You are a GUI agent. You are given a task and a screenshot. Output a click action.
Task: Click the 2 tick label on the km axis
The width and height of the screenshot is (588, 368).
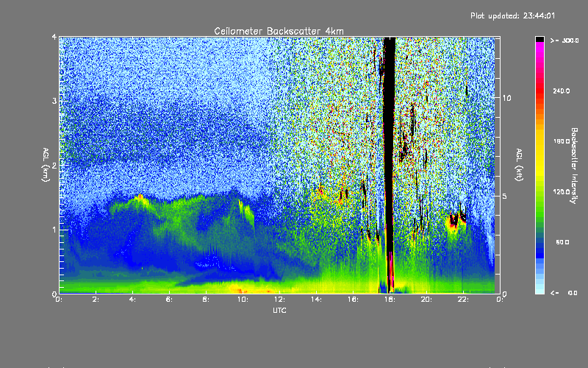click(x=54, y=165)
